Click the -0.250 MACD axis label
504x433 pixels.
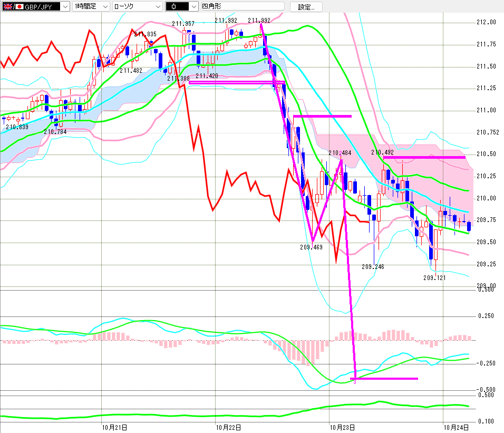pos(486,363)
